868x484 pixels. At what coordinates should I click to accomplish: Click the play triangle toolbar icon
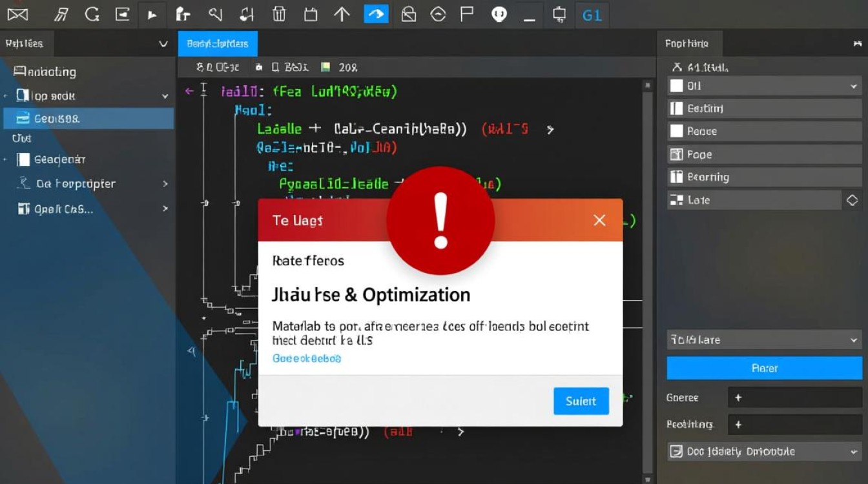pyautogui.click(x=152, y=14)
